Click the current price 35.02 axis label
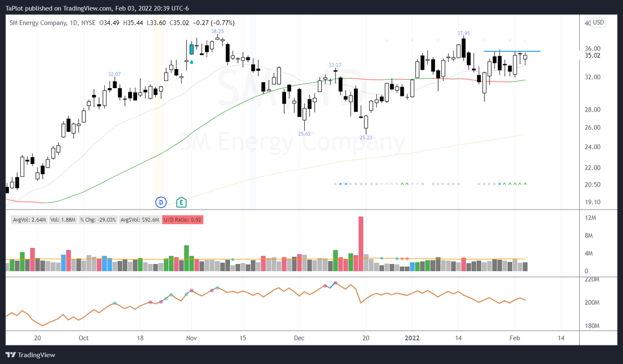 tap(592, 55)
